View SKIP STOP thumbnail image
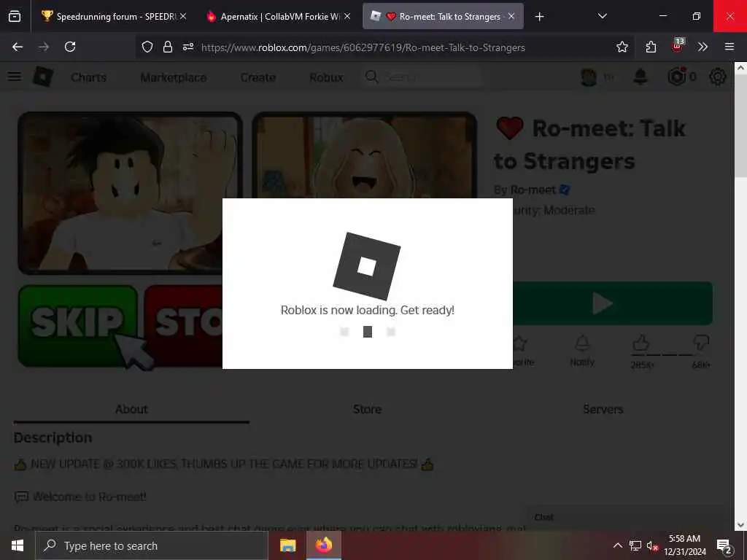Screen dimensions: 747x560 120,326
